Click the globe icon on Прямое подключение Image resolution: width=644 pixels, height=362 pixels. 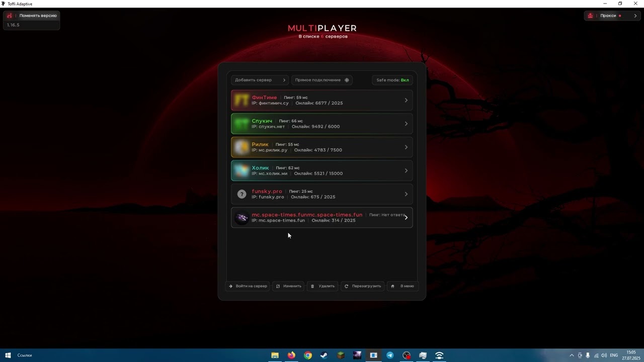click(347, 80)
